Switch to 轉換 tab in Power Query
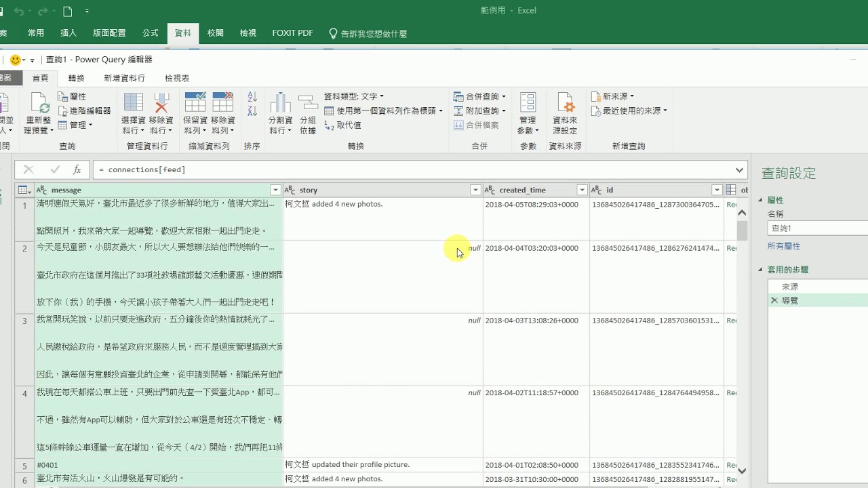 [76, 79]
